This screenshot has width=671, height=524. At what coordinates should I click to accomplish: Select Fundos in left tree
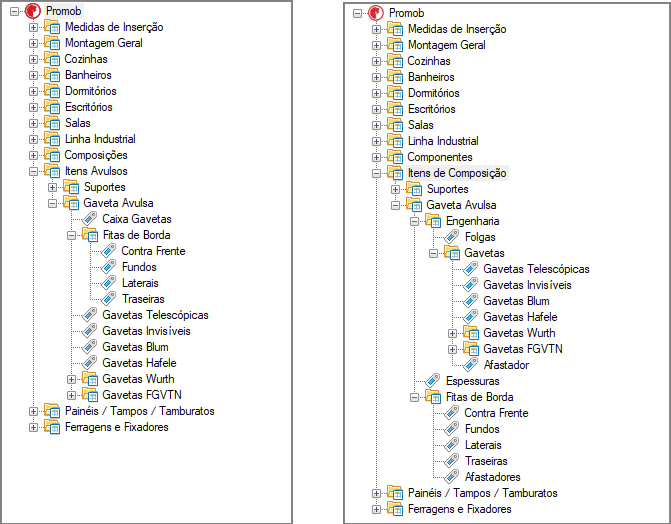[139, 267]
